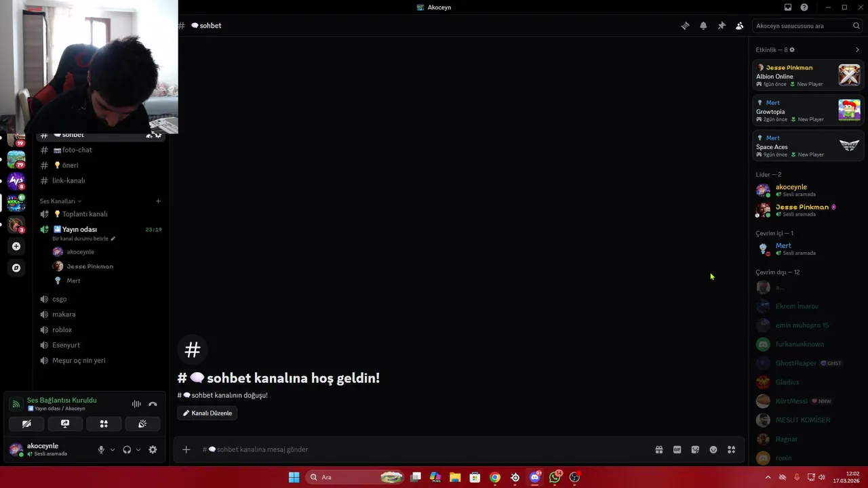The height and width of the screenshot is (488, 868).
Task: Open the sticker picker icon
Action: pos(695,449)
